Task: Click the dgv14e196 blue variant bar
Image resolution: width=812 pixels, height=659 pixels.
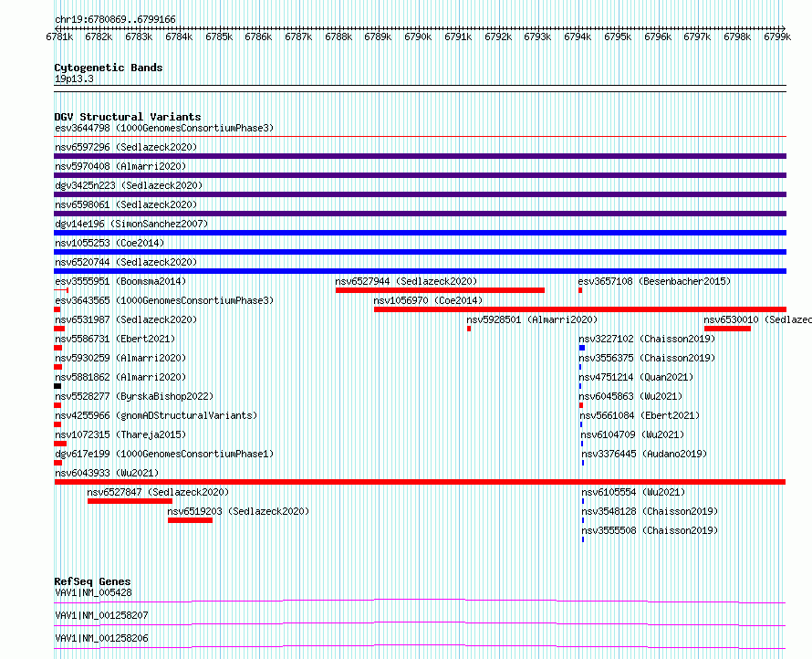Action: click(x=420, y=233)
